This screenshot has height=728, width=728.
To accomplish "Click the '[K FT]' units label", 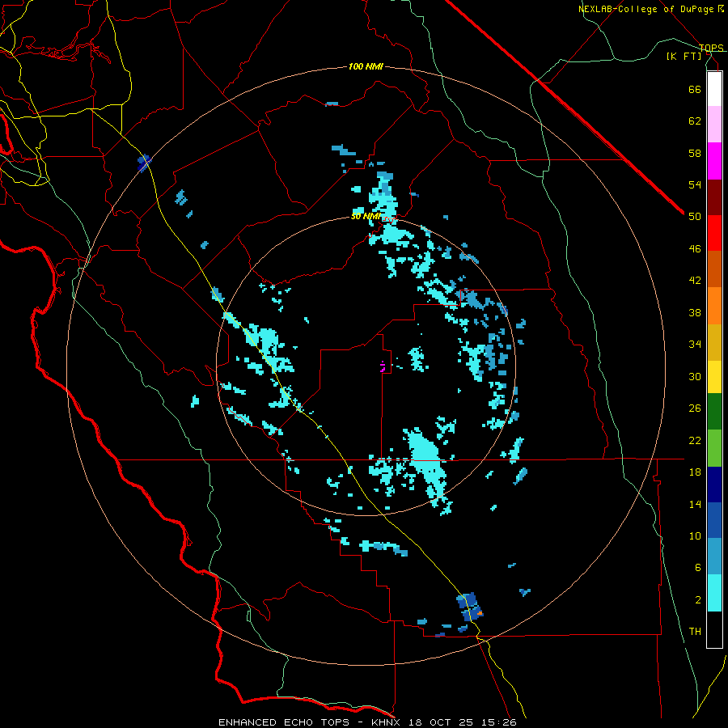I will [x=684, y=57].
